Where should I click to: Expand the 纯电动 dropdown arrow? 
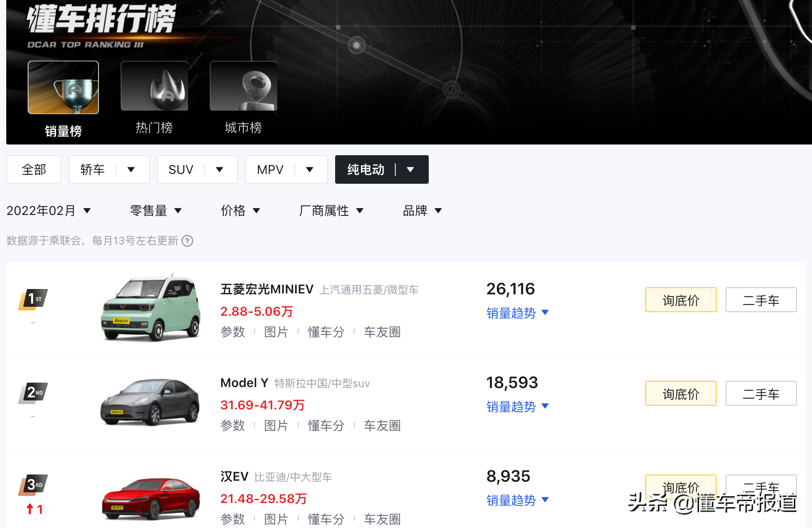pyautogui.click(x=410, y=169)
